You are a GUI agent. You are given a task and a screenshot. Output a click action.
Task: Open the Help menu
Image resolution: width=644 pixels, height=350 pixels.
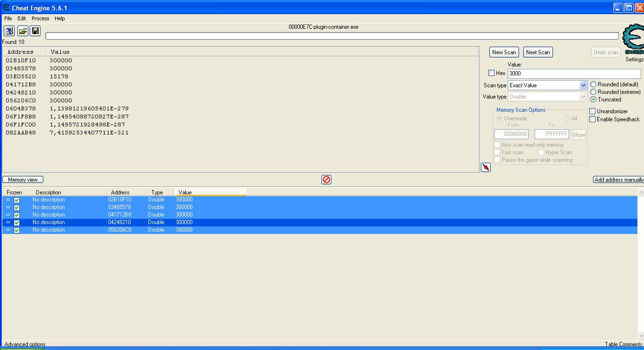(x=59, y=18)
